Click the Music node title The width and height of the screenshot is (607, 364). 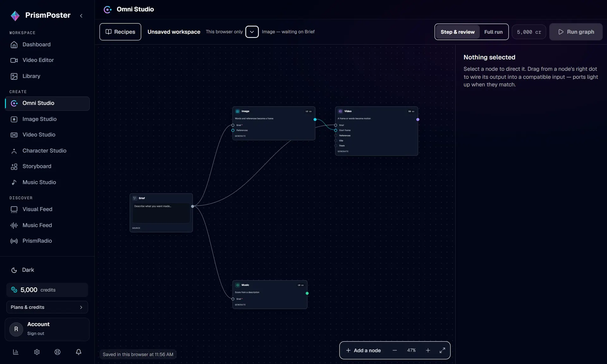(x=245, y=285)
